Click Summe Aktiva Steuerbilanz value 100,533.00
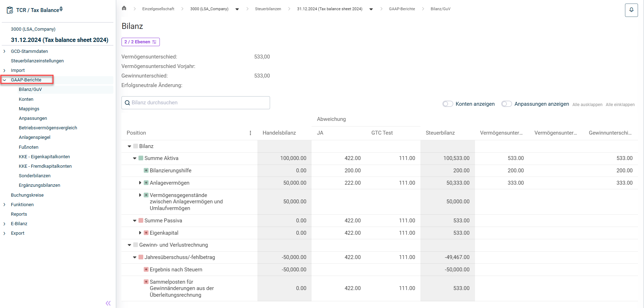Viewport: 644px width, 308px height. tap(456, 158)
